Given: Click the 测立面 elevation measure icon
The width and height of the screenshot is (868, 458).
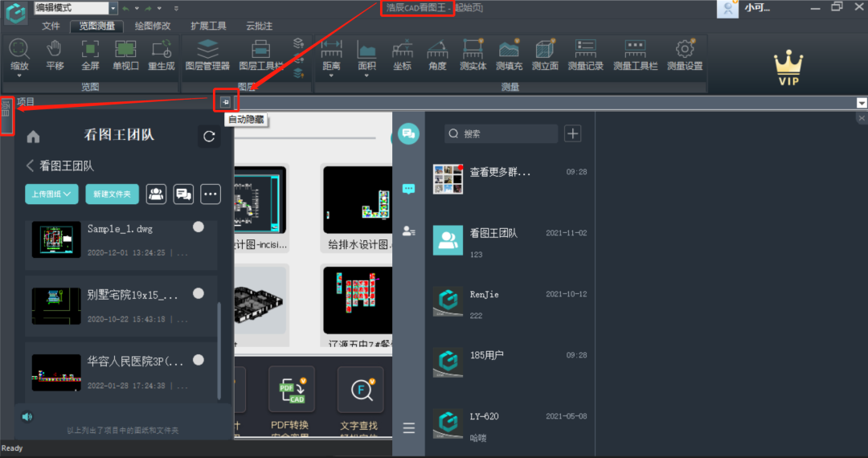Looking at the screenshot, I should pos(545,55).
